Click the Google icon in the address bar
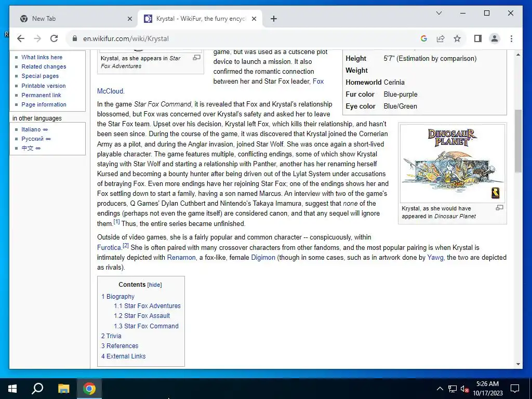Viewport: 532px width, 399px height. (424, 38)
